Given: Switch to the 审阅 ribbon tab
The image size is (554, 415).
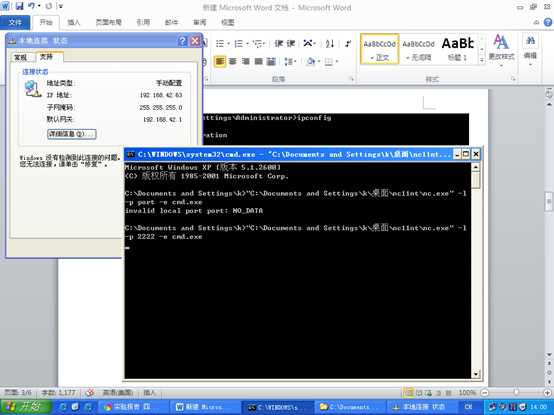Looking at the screenshot, I should click(200, 22).
